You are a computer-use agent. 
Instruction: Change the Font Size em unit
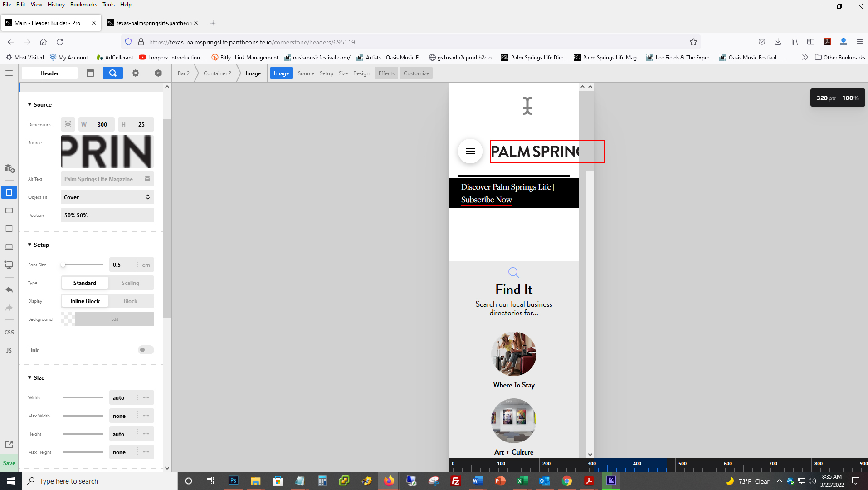click(x=146, y=265)
